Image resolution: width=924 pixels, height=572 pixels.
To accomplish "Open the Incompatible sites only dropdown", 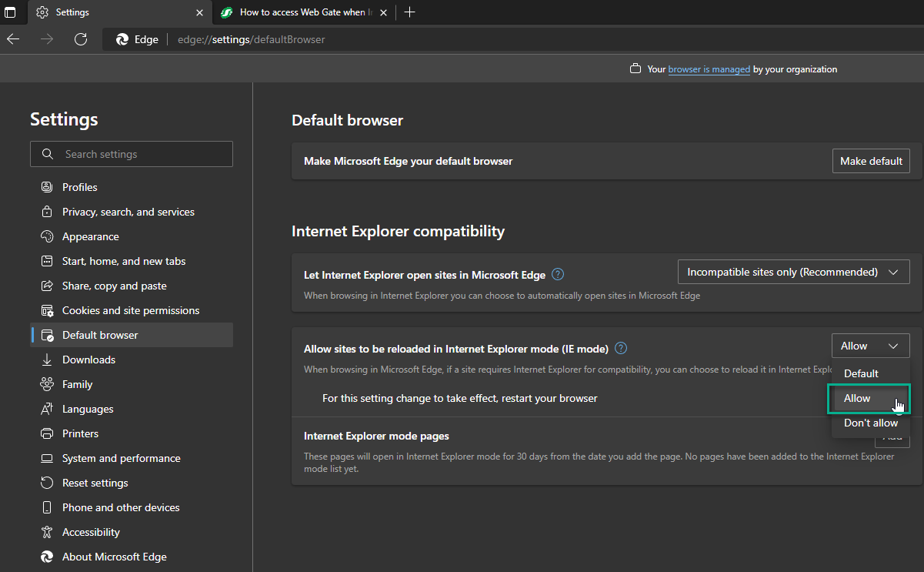I will (x=793, y=272).
